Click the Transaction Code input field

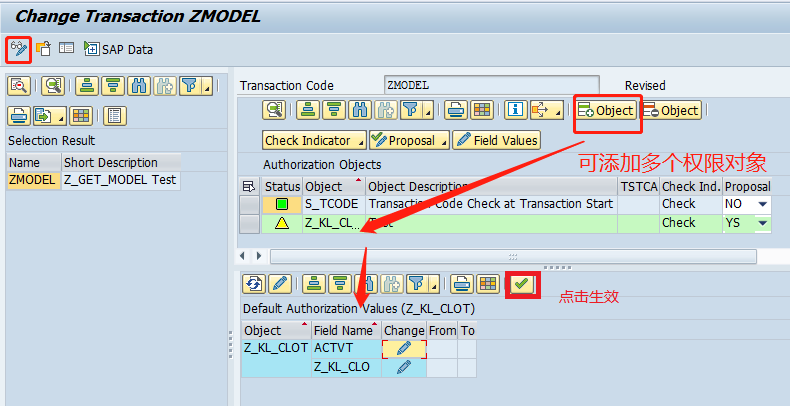click(492, 85)
